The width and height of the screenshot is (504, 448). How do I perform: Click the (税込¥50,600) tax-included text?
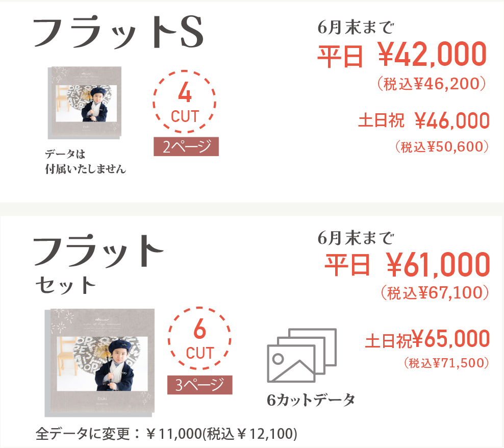point(442,147)
